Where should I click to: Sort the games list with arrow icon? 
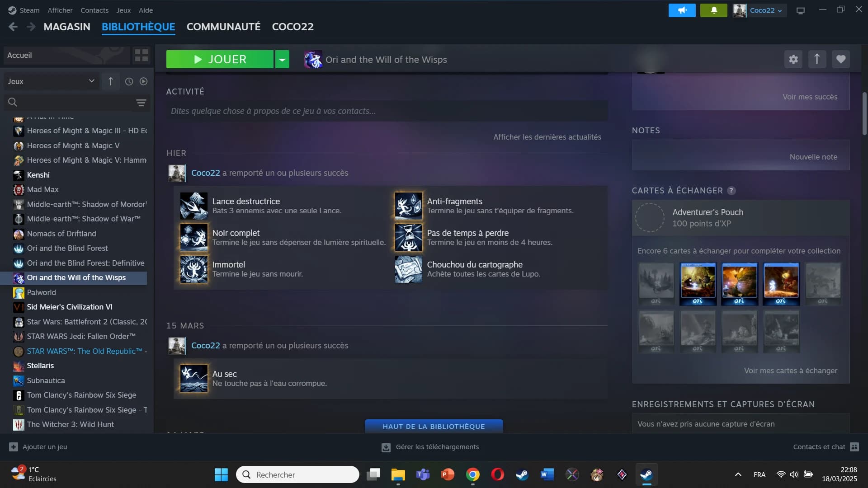click(110, 81)
